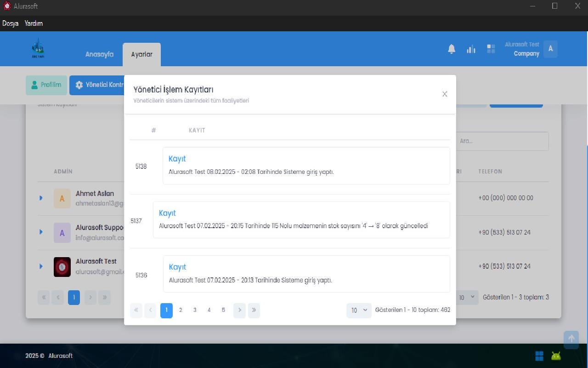Click the Profilim button
588x368 pixels.
[46, 85]
